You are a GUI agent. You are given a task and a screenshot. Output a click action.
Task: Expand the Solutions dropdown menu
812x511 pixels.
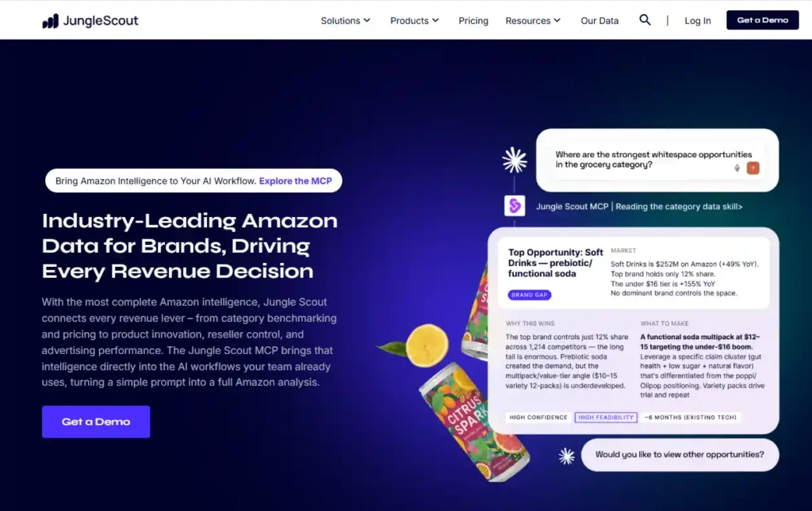[x=346, y=21]
